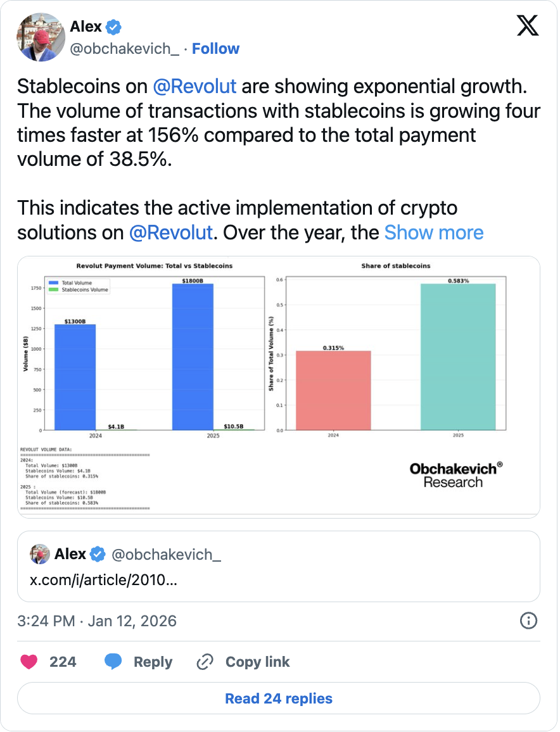Expand the tweet with Show more

434,232
